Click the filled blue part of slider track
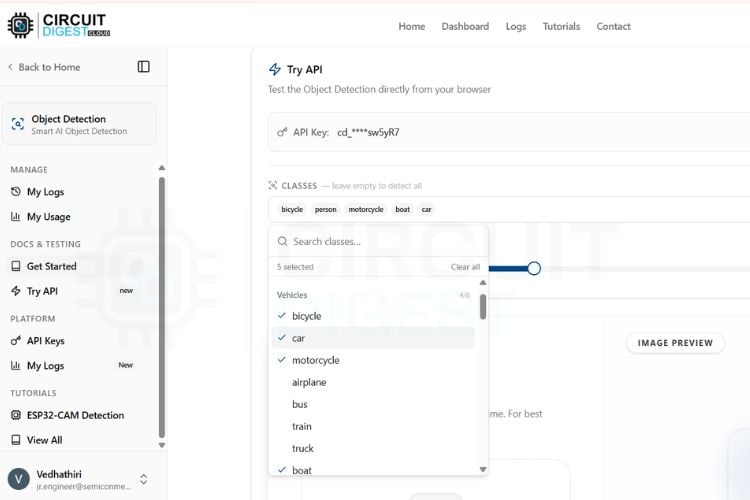The image size is (750, 500). [508, 268]
